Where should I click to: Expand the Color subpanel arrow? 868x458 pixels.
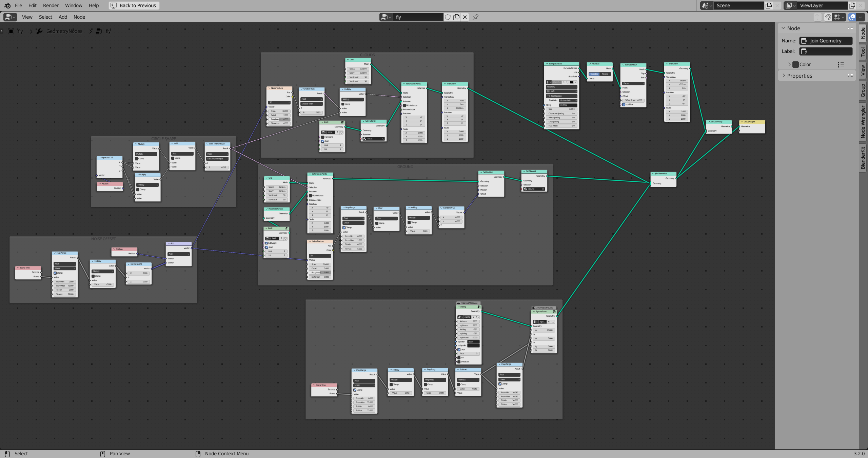click(x=789, y=64)
